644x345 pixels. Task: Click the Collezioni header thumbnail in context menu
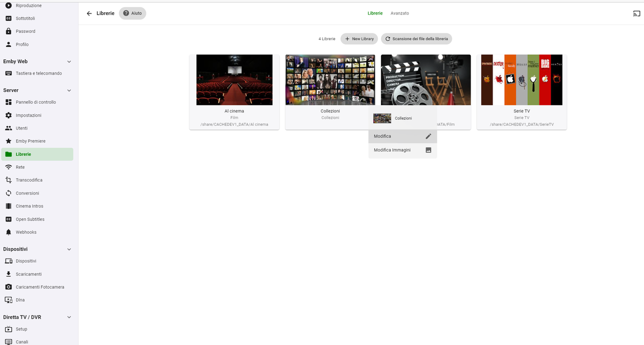[382, 118]
